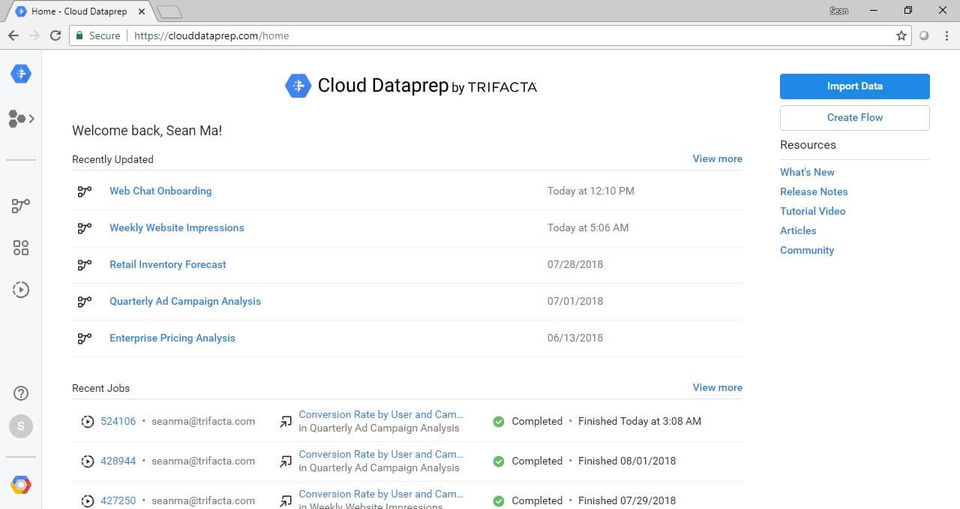960x509 pixels.
Task: Click 'Finished Today at 3:08 AM' text
Action: coord(640,421)
